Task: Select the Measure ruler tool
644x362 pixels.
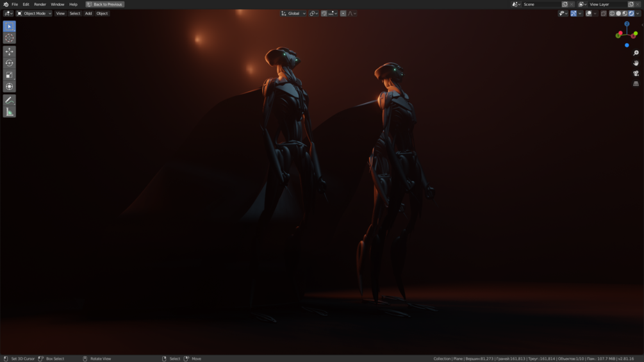Action: (9, 112)
